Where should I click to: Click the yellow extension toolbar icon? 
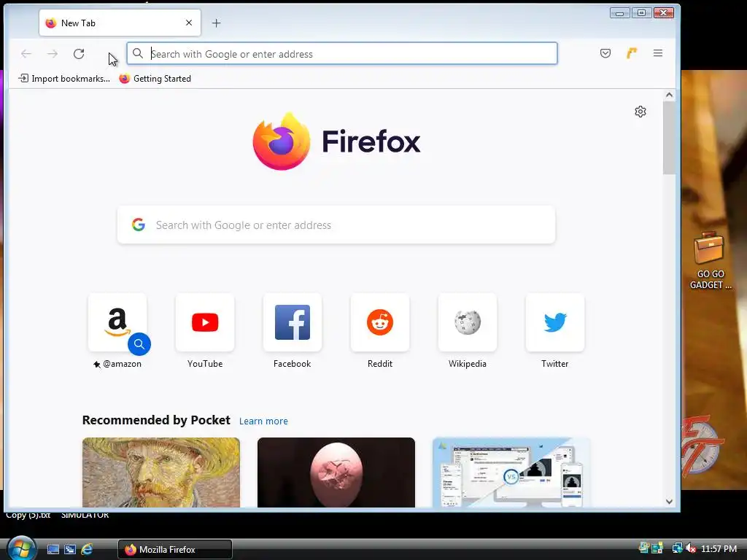[x=632, y=53]
